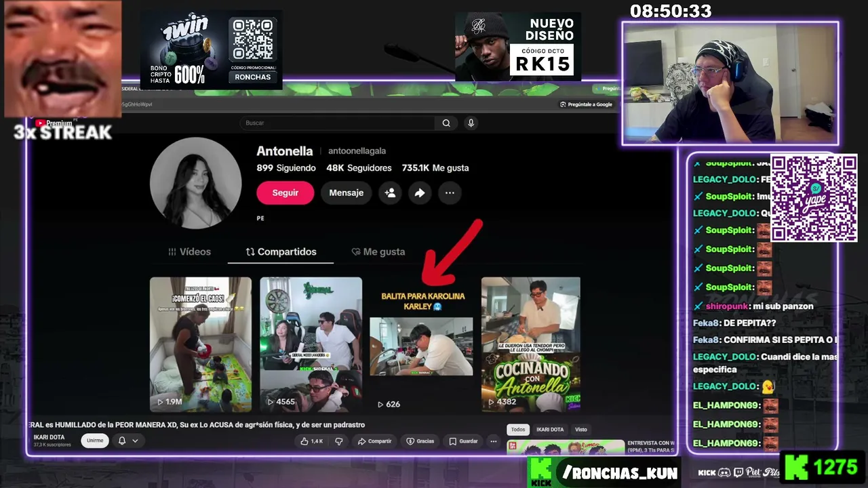
Task: Share Antonella's profile with the arrow icon
Action: [x=420, y=192]
